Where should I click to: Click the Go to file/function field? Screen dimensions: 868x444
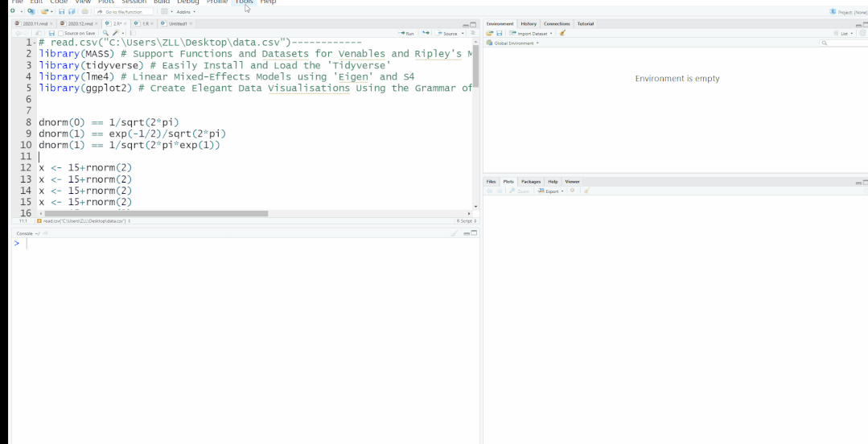[124, 11]
